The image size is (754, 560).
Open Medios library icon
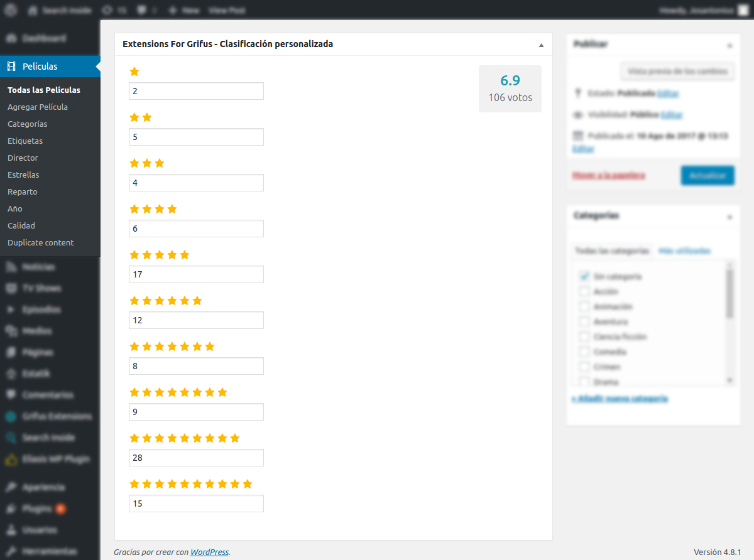[11, 331]
